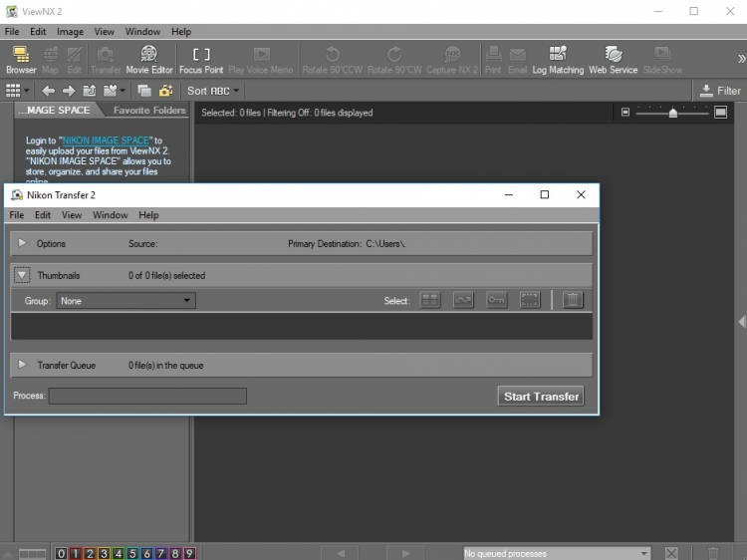
Task: Adjust the thumbnail size slider handle
Action: 672,113
